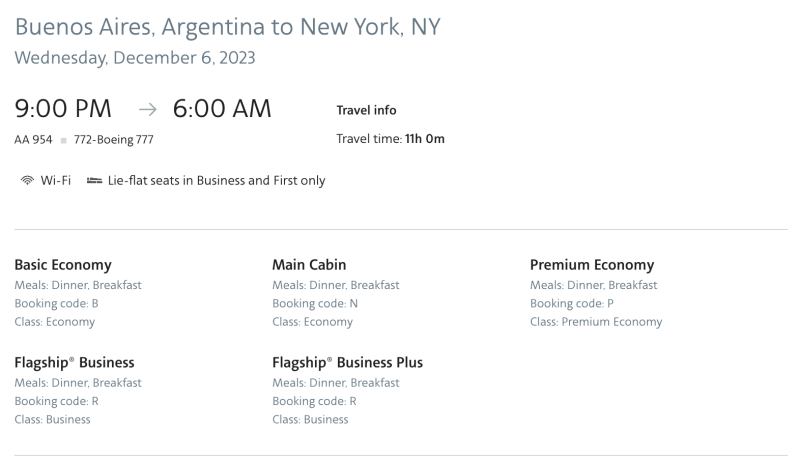800x460 pixels.
Task: Click the Wednesday, December 6, 2023 date
Action: [135, 58]
